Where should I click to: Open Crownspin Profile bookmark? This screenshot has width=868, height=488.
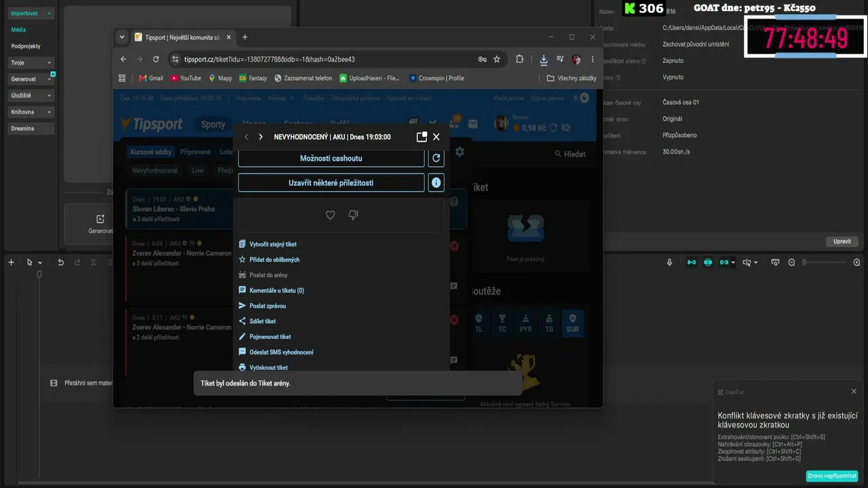437,78
